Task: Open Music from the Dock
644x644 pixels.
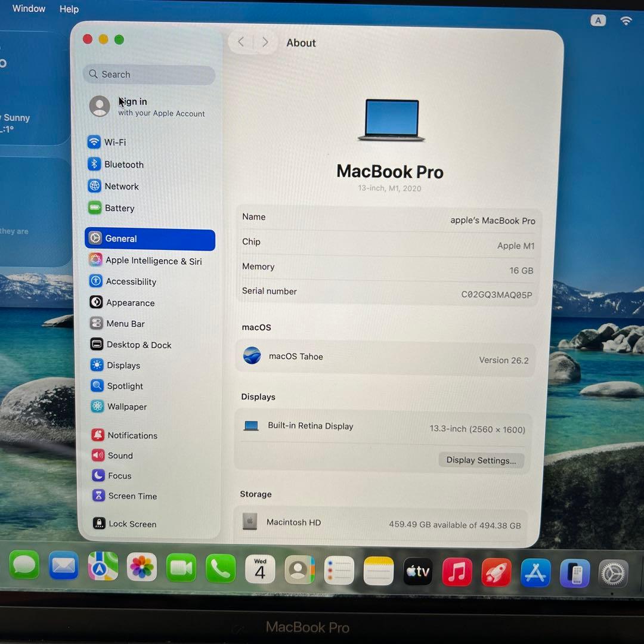Action: tap(457, 571)
